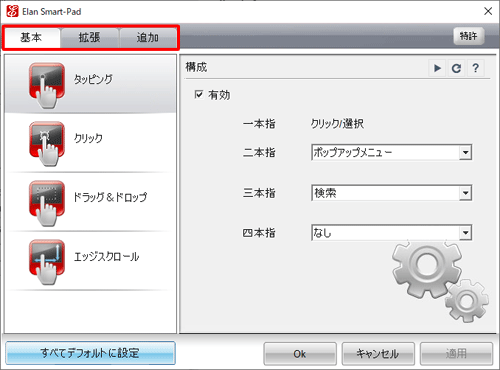Click the キャンセル button

[x=378, y=354]
